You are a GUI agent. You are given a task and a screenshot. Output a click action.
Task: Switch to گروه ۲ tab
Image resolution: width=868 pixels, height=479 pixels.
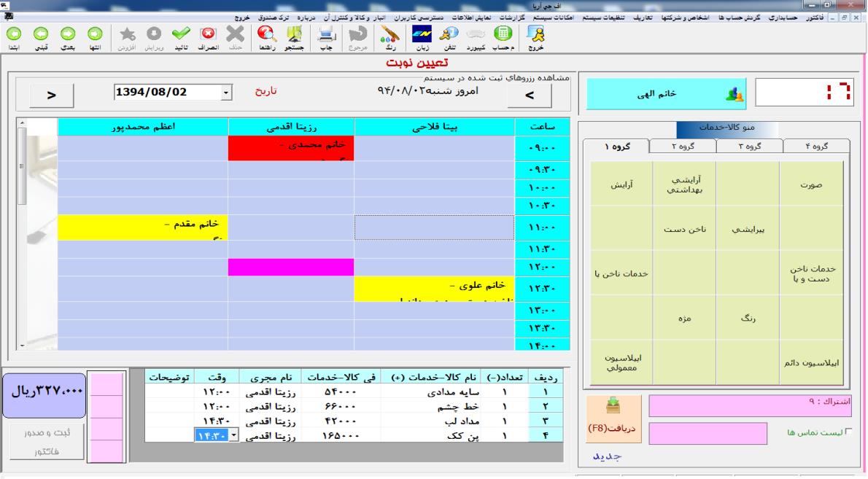coord(683,146)
